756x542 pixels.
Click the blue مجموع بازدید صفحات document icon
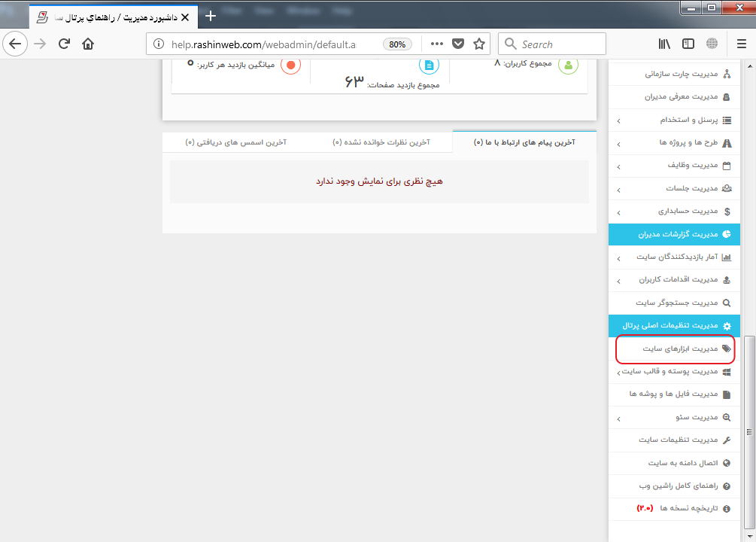(x=429, y=65)
